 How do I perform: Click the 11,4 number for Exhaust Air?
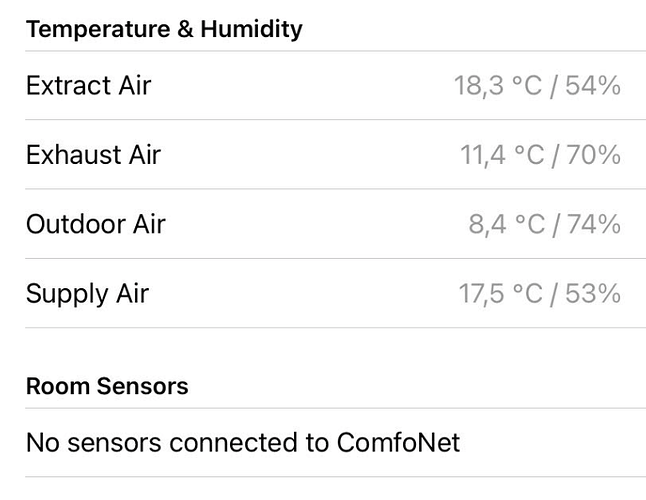[x=481, y=155]
